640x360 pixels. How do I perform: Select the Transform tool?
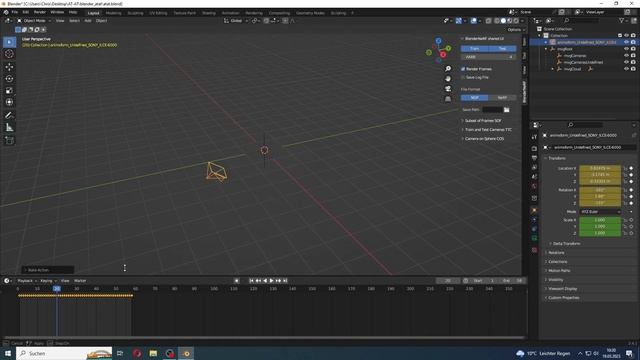[x=9, y=102]
